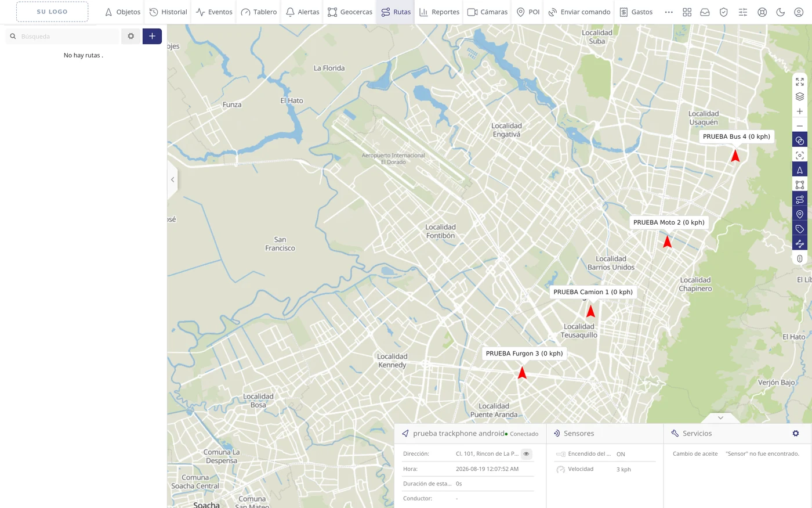The width and height of the screenshot is (812, 508).
Task: Open the user account icon
Action: [799, 12]
